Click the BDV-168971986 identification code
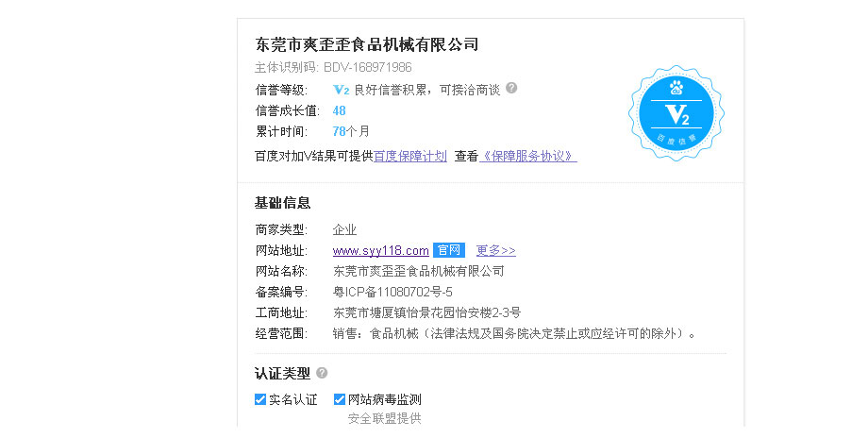Image resolution: width=868 pixels, height=438 pixels. 367,68
